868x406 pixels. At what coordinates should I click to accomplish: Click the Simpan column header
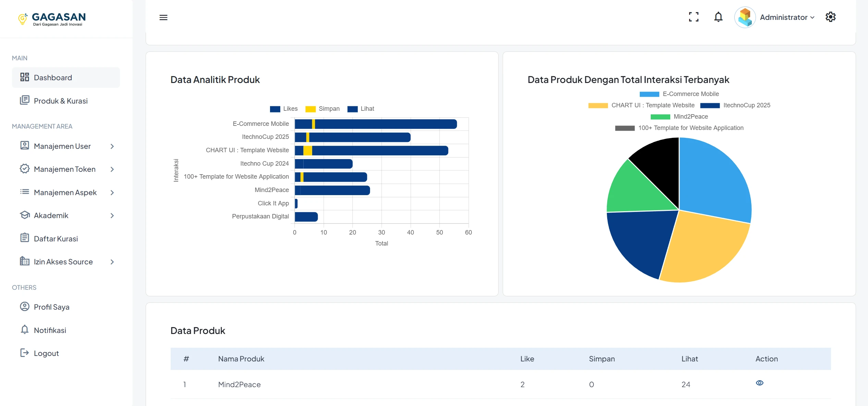(602, 359)
